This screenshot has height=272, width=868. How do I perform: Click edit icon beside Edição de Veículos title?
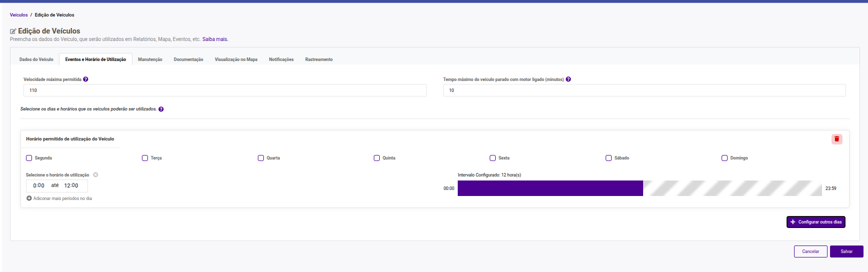pos(13,31)
